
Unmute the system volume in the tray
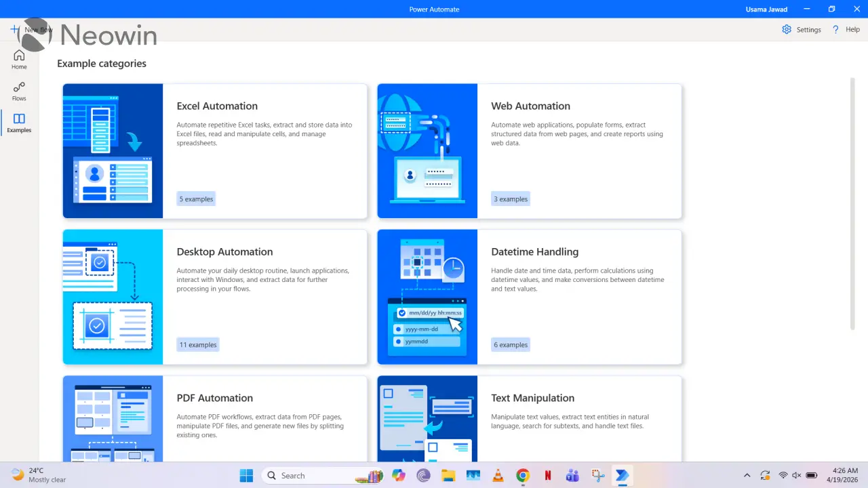796,474
